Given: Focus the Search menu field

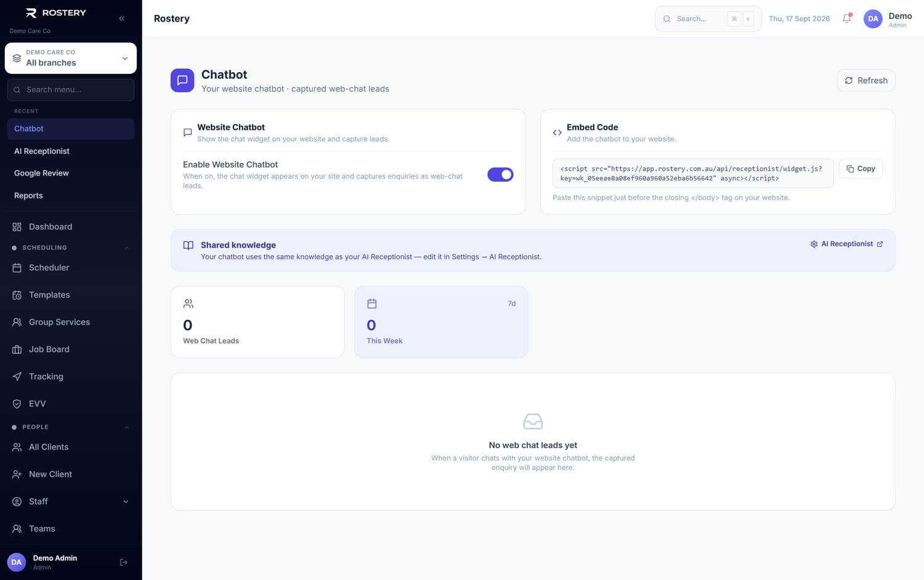Looking at the screenshot, I should [70, 90].
